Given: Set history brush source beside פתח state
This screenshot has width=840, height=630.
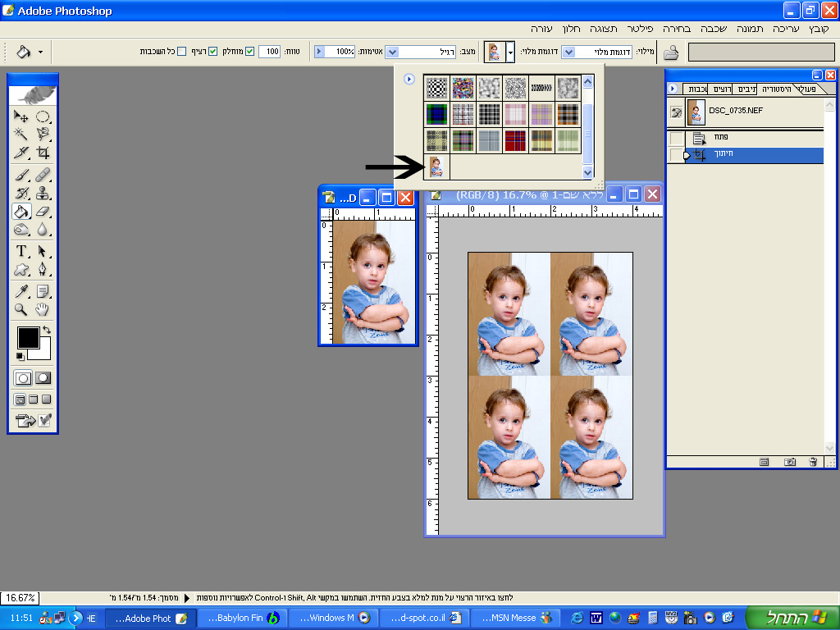Looking at the screenshot, I should [x=677, y=138].
